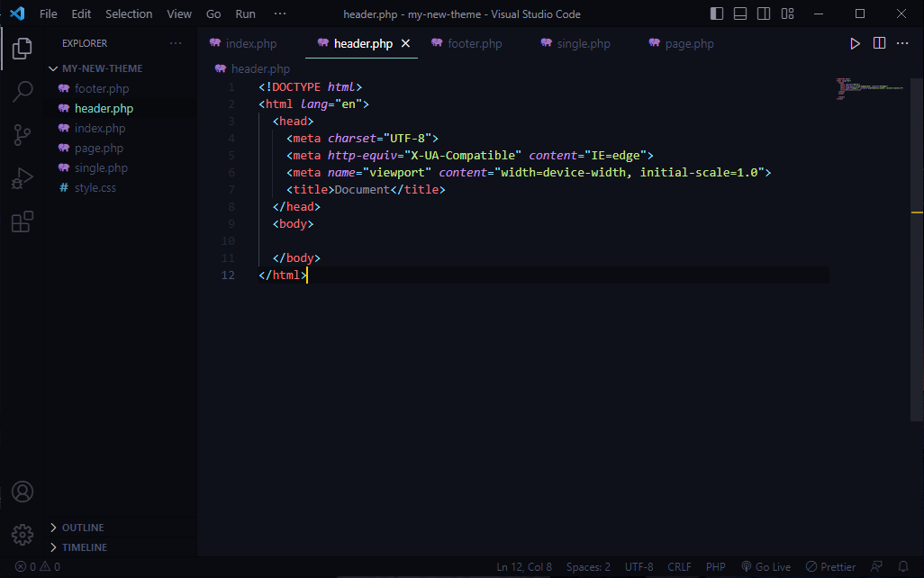Toggle the Secondary Side Bar layout icon
Screen dimensions: 924x578
[764, 14]
